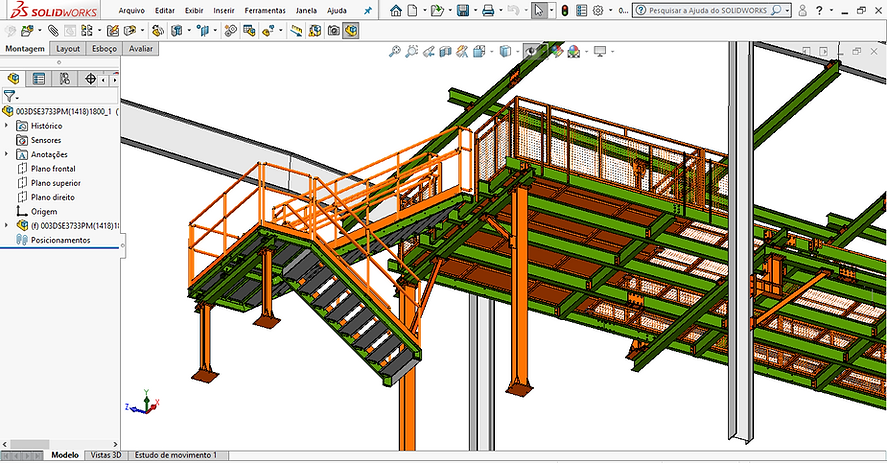This screenshot has height=463, width=887.
Task: Open the Help question mark dropdown arrow
Action: point(831,10)
